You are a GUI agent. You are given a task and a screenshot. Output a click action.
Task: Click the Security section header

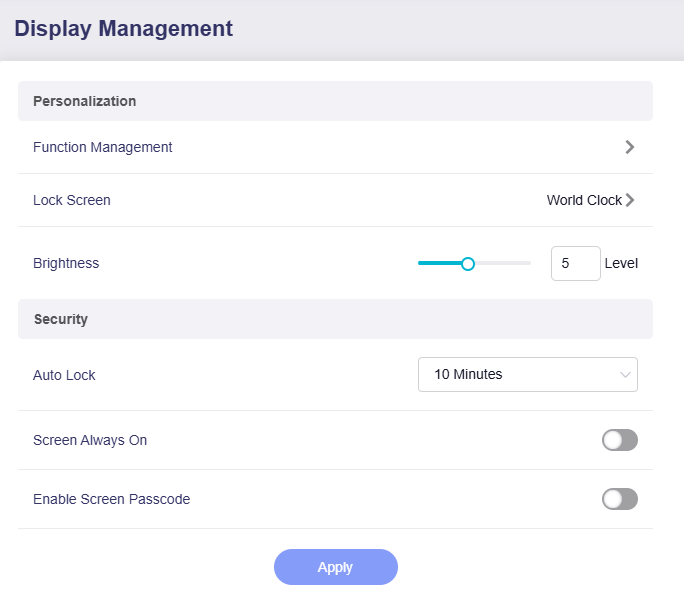click(x=335, y=319)
